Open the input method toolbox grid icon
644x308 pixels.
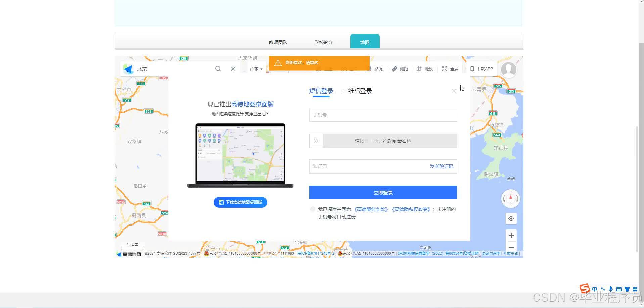click(635, 289)
